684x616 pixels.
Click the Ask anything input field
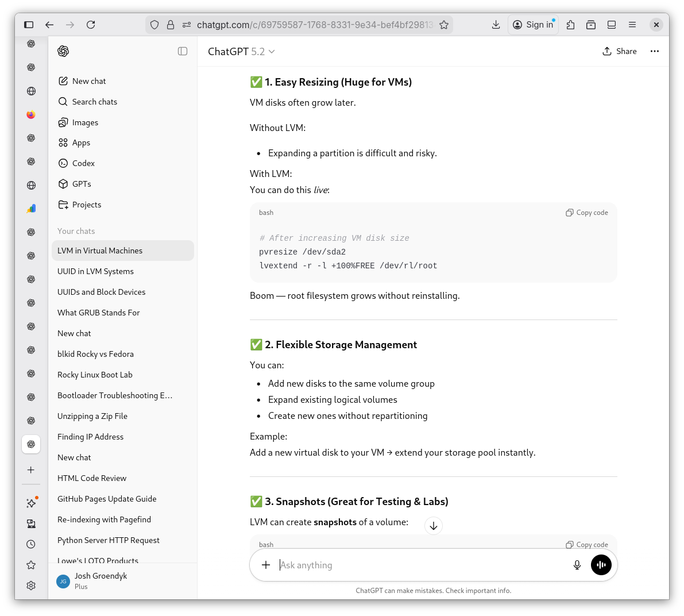click(419, 565)
